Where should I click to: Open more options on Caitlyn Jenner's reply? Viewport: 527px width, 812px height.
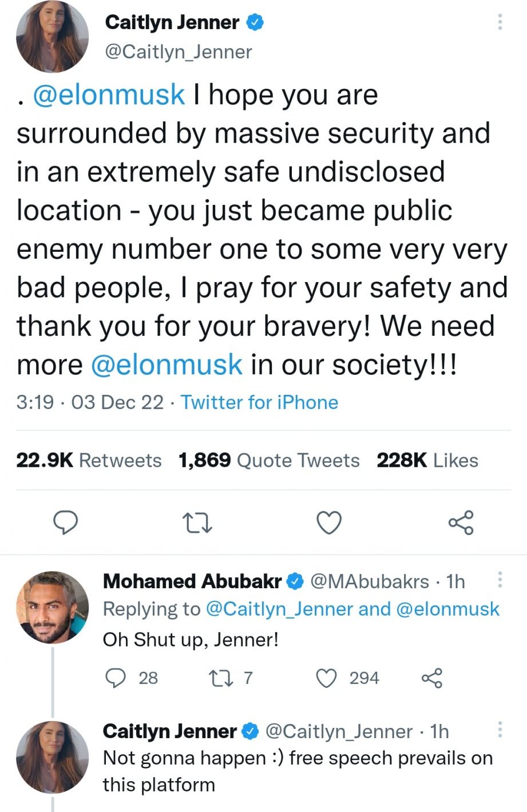click(x=500, y=730)
